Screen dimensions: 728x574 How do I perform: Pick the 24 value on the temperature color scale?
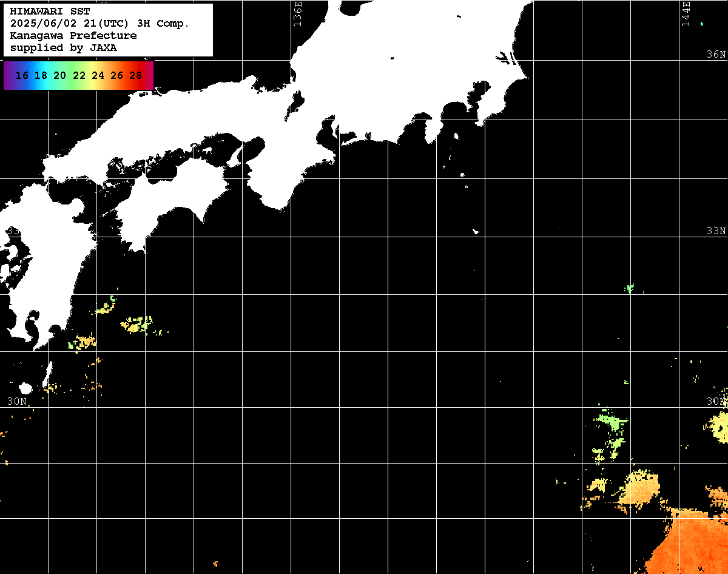click(x=98, y=76)
